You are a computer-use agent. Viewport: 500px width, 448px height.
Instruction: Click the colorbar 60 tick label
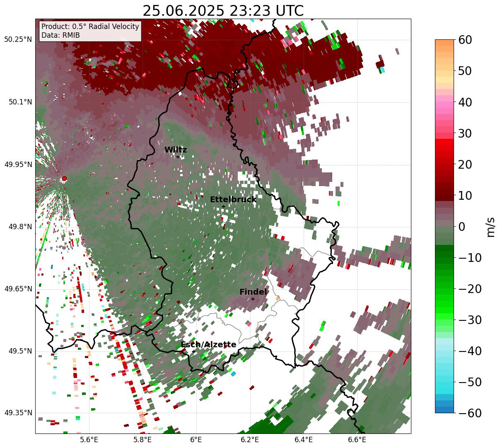(464, 40)
